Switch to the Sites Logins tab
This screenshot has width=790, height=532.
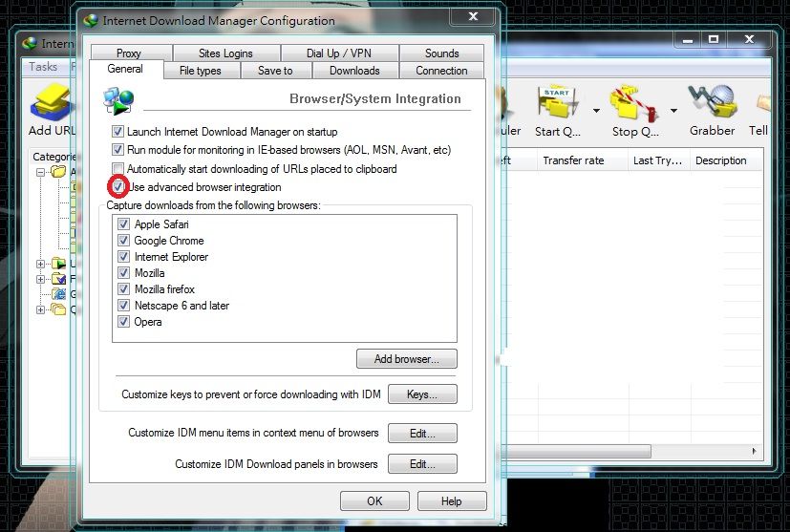pos(226,53)
